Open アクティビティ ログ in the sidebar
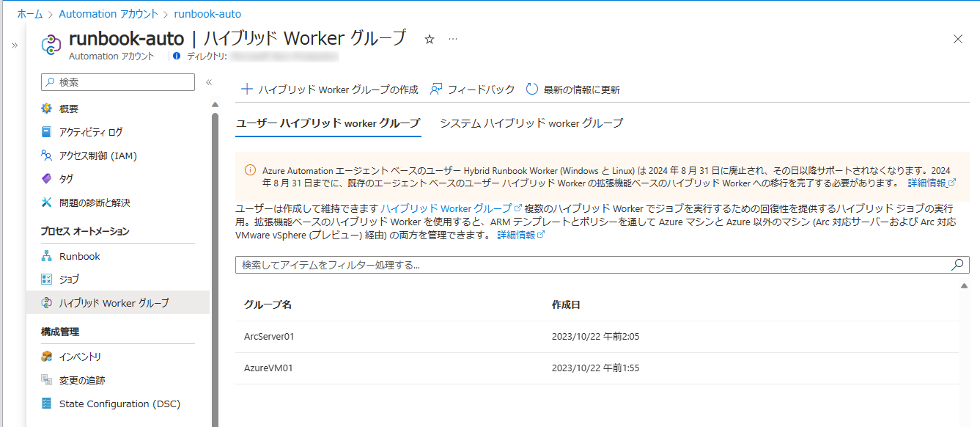Viewport: 980px width, 427px height. pos(91,132)
